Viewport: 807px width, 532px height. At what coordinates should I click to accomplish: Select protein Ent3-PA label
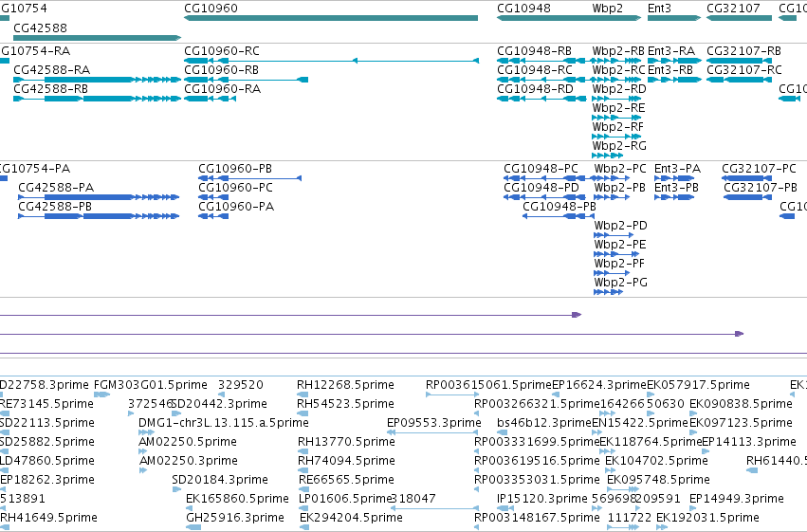(677, 169)
